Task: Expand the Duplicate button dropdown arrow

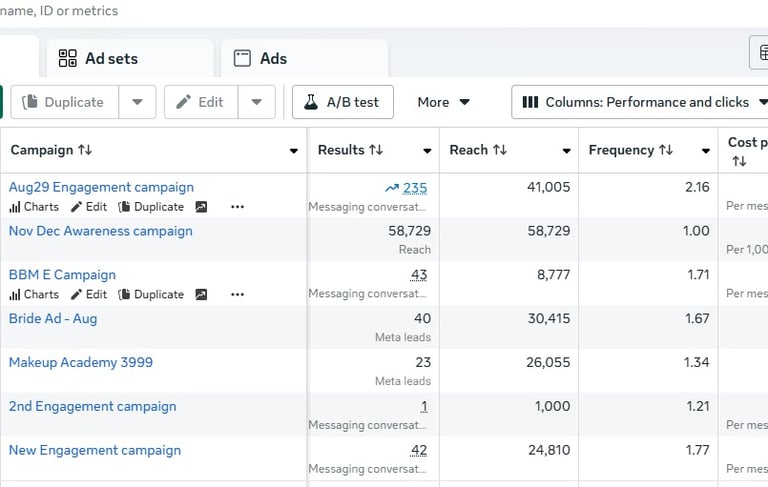Action: [x=137, y=102]
